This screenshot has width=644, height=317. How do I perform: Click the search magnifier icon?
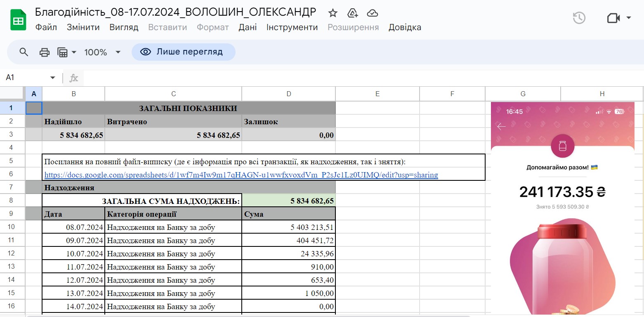(24, 52)
